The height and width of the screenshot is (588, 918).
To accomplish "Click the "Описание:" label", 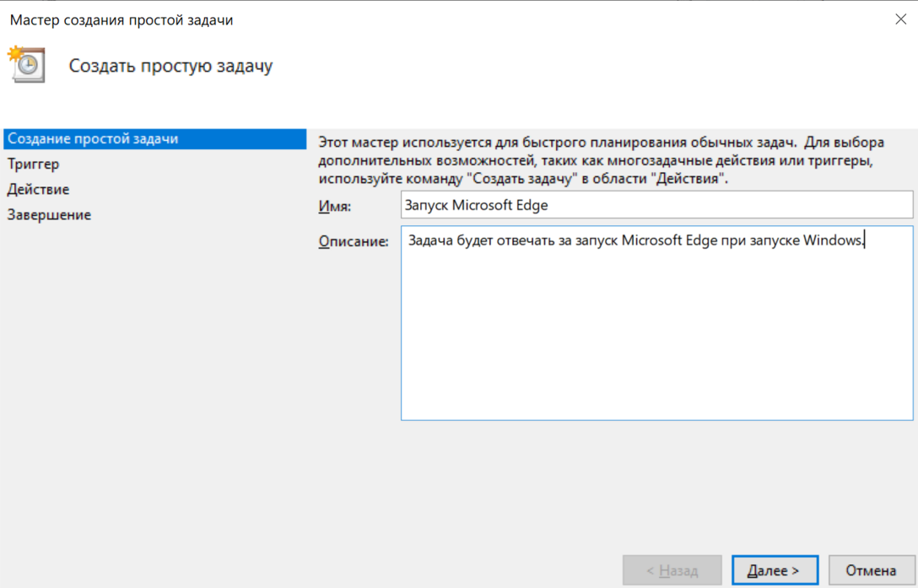I will pos(353,242).
